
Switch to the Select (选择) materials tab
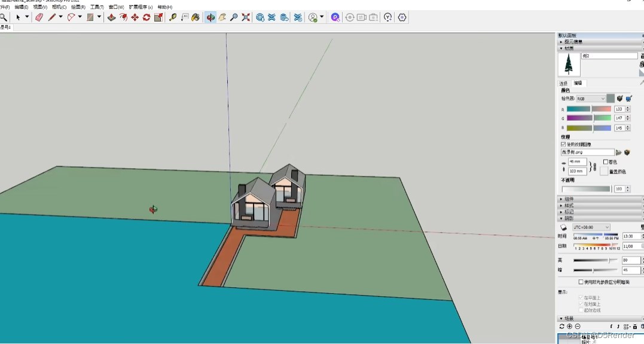point(563,83)
